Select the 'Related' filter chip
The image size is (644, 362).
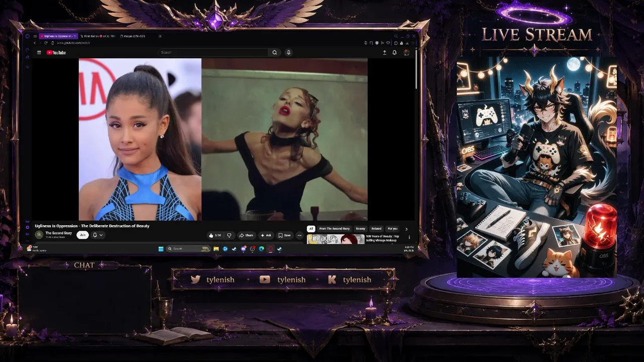coord(376,229)
